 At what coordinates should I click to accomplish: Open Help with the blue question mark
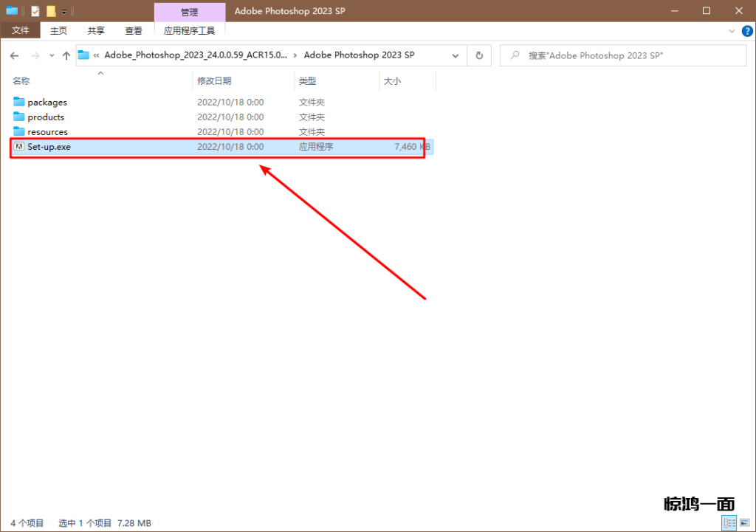(x=747, y=31)
